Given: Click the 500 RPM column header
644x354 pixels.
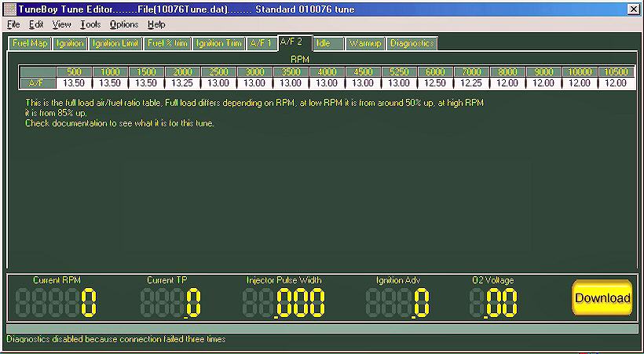Looking at the screenshot, I should 74,72.
